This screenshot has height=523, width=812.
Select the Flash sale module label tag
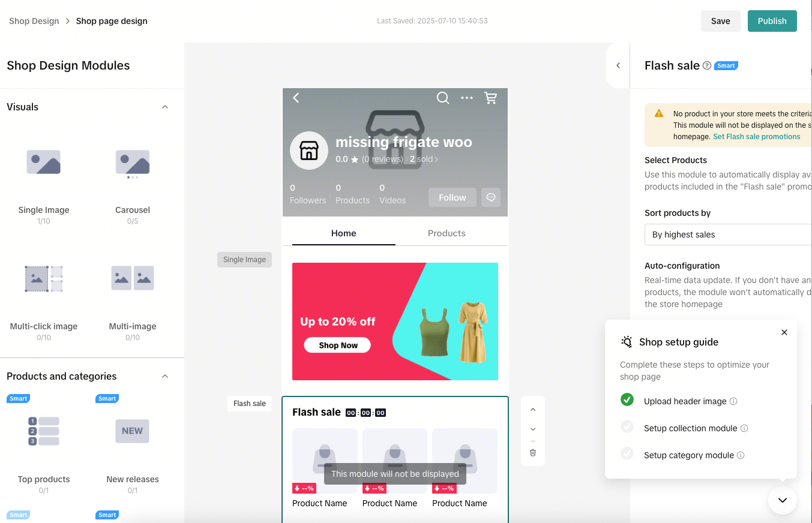point(250,404)
